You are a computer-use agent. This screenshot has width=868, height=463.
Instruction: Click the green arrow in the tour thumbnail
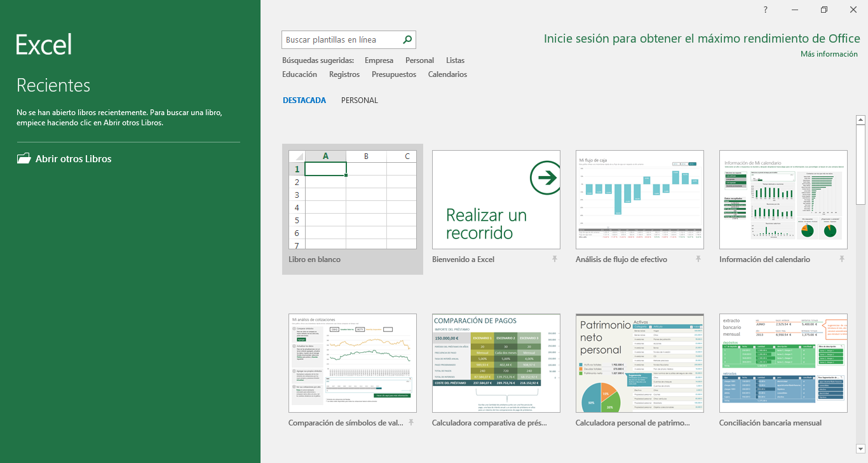(x=545, y=177)
